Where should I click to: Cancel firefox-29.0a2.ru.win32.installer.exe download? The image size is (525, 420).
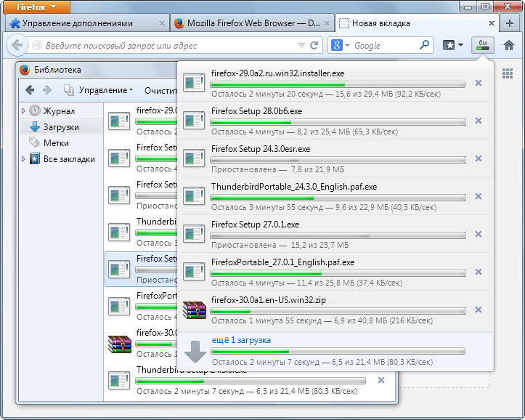click(x=478, y=83)
